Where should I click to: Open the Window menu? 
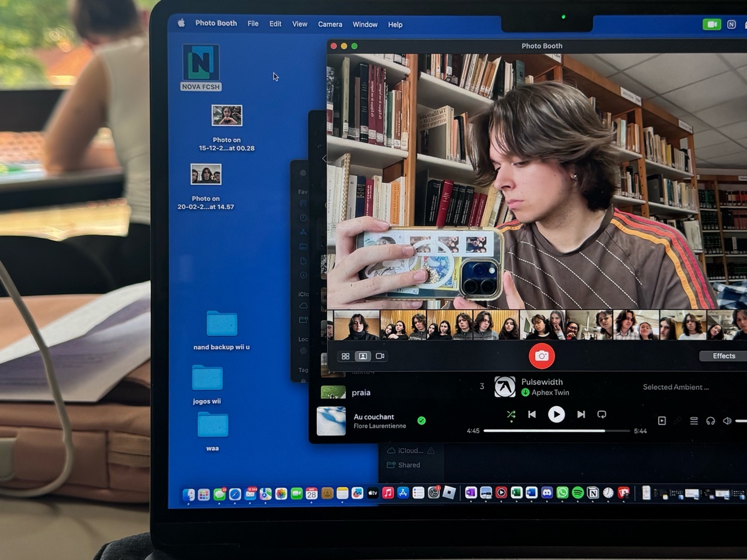pos(365,25)
